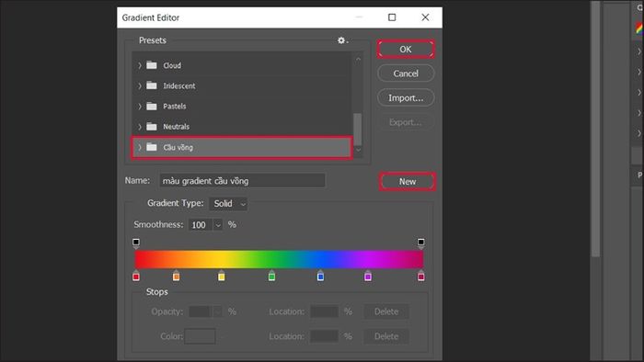
Task: Select the blue color stop
Action: [320, 276]
